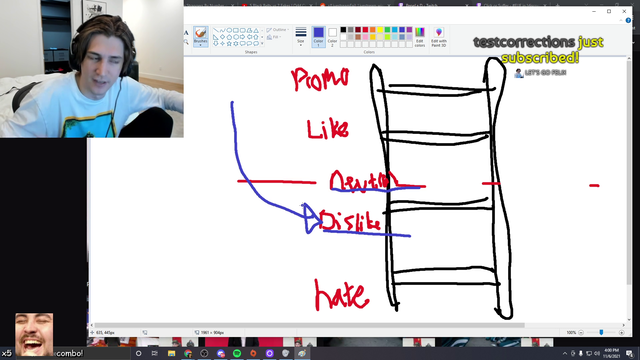Pick the Triangle shape

point(256,30)
